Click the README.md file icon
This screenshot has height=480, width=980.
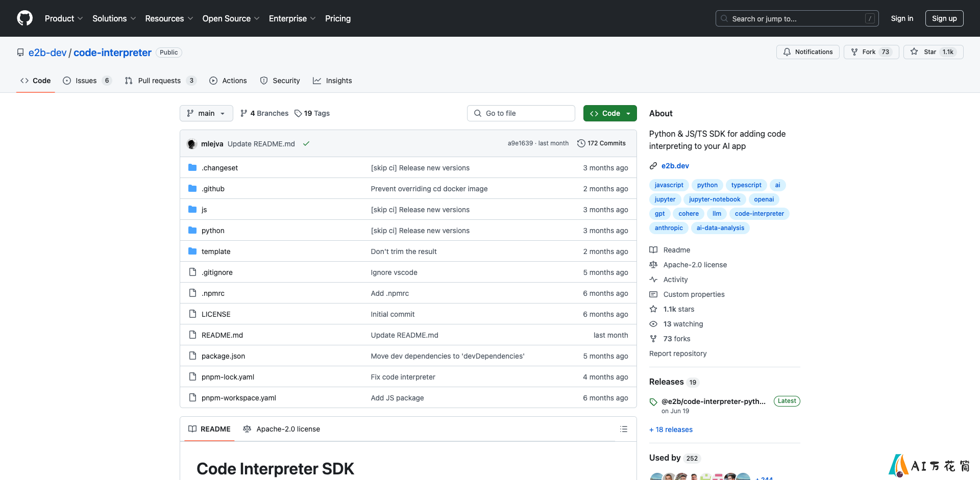pyautogui.click(x=192, y=335)
